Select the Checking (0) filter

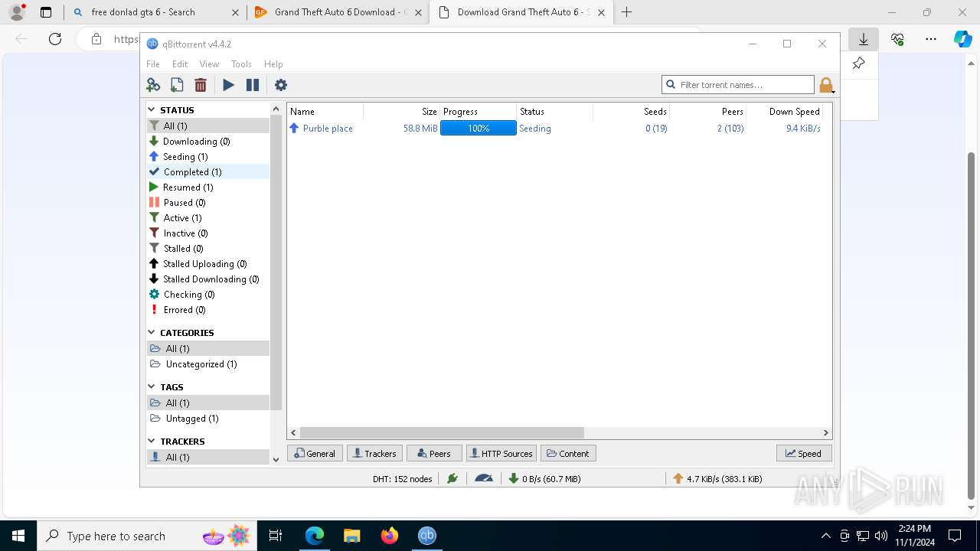tap(208, 294)
